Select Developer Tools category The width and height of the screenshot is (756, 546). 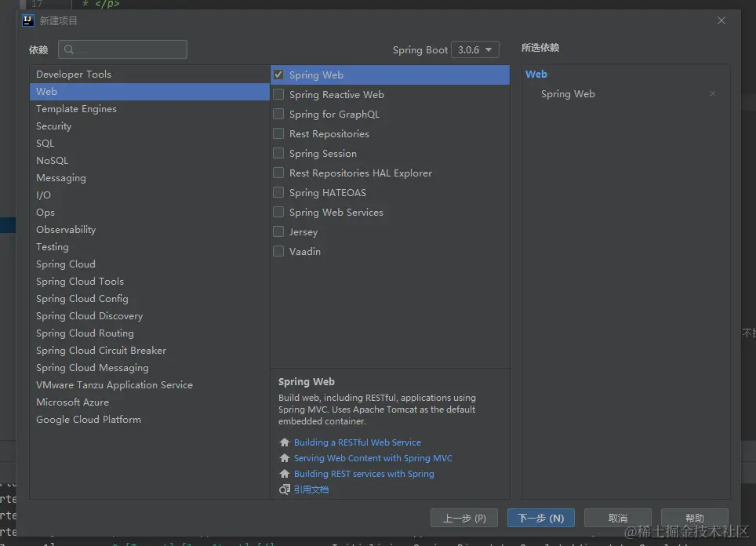(150, 75)
